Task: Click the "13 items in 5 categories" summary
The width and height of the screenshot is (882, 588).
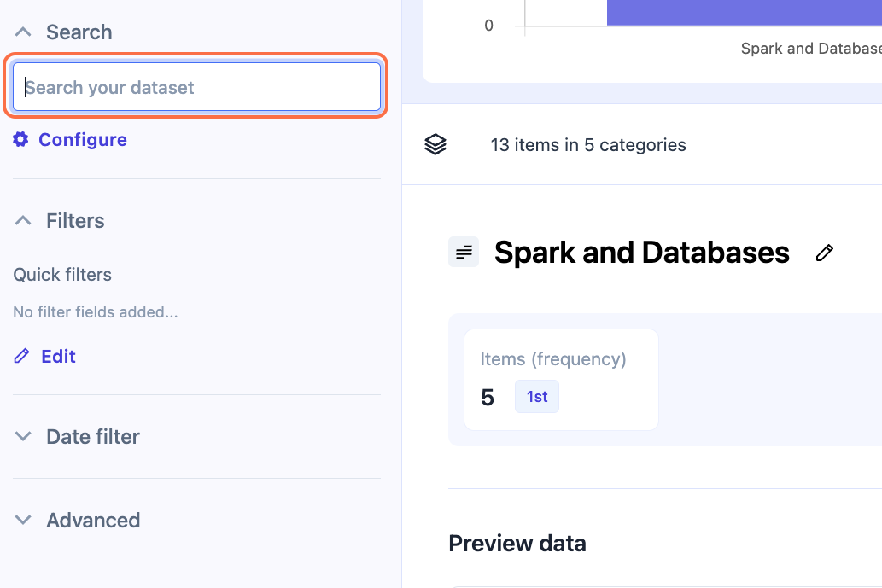Action: pos(588,145)
